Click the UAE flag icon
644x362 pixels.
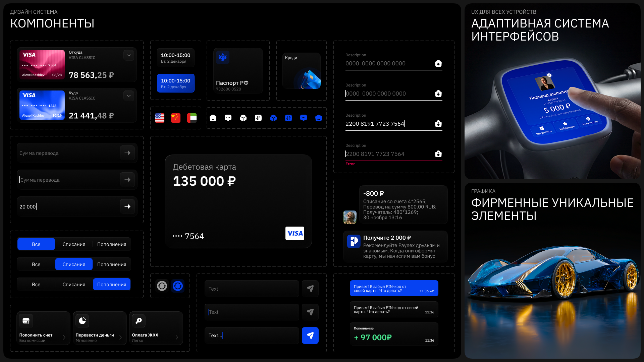(192, 118)
